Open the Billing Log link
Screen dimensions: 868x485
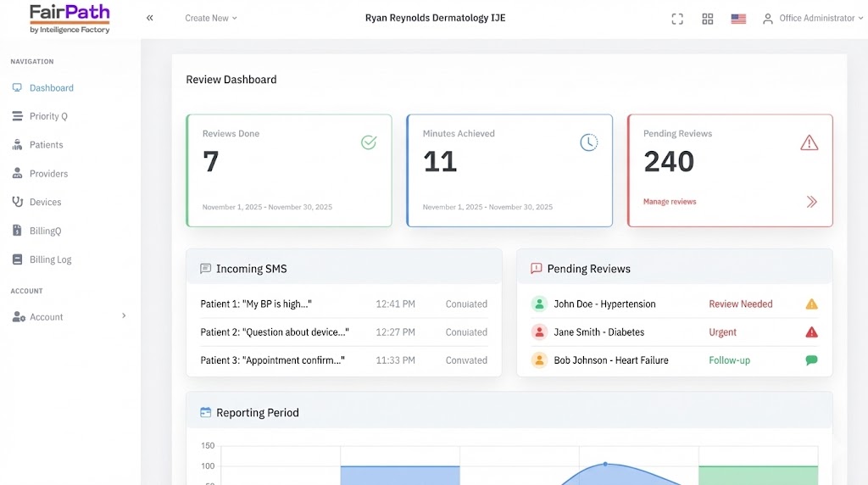[x=50, y=259]
